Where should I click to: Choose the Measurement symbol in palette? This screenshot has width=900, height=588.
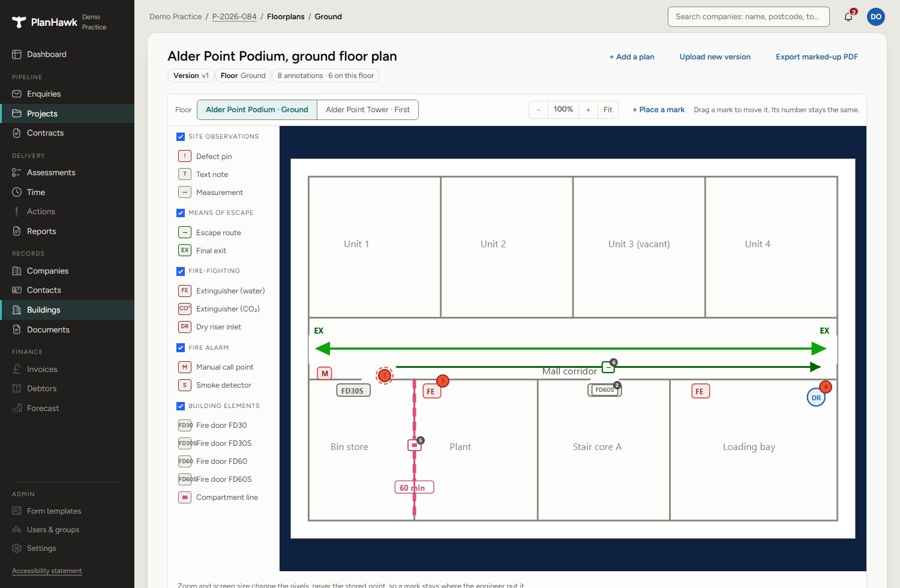coord(185,192)
